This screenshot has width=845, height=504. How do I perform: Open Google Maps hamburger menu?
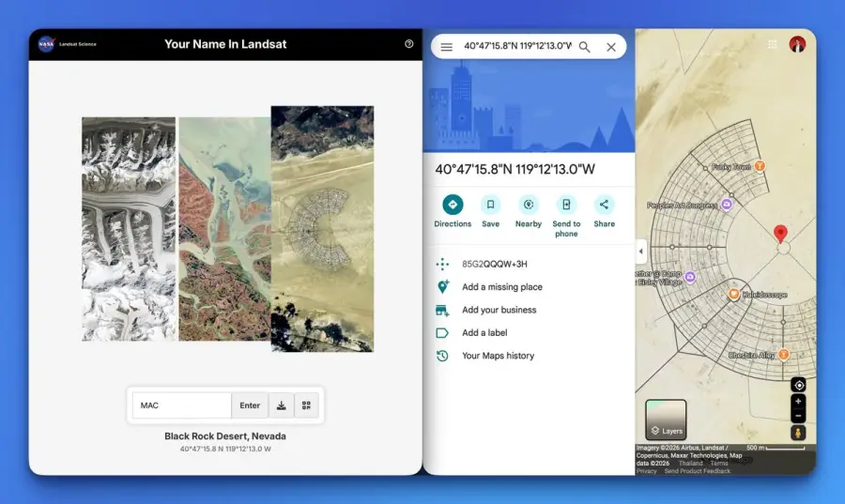coord(446,47)
